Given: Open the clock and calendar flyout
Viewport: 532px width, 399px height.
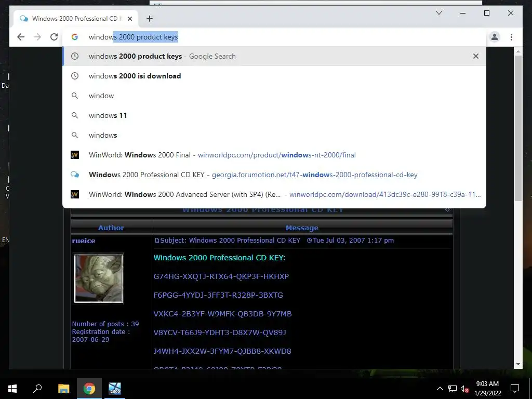Looking at the screenshot, I should tap(487, 389).
